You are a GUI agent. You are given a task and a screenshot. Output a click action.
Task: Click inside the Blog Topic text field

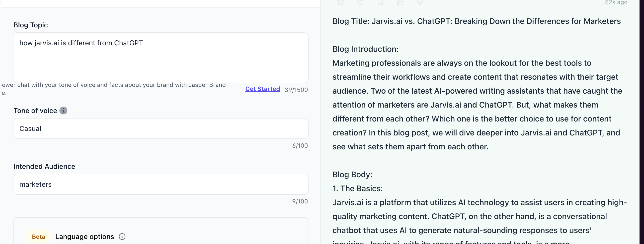point(161,58)
